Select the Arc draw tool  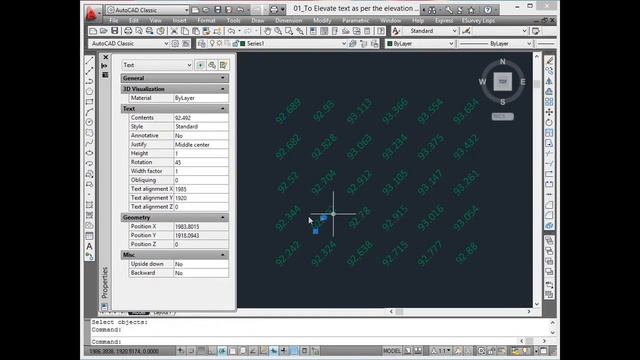(x=90, y=112)
